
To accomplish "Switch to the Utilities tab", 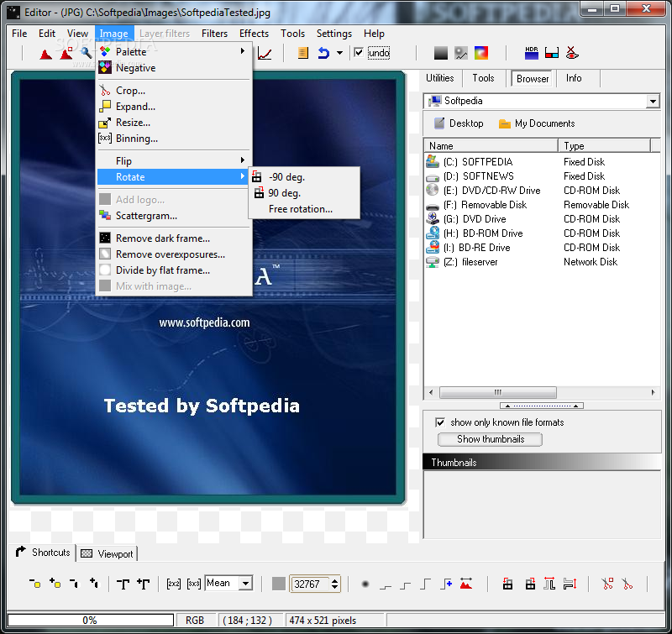I will 440,78.
